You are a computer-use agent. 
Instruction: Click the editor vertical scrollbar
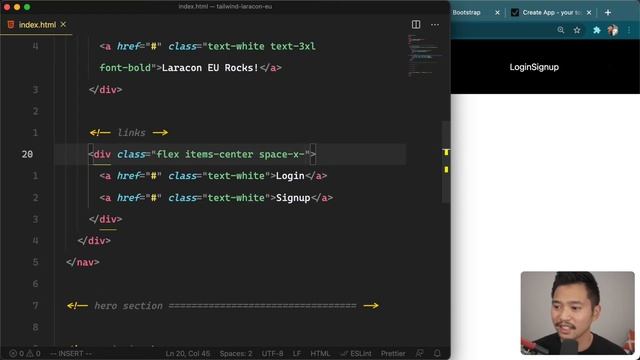(x=446, y=162)
